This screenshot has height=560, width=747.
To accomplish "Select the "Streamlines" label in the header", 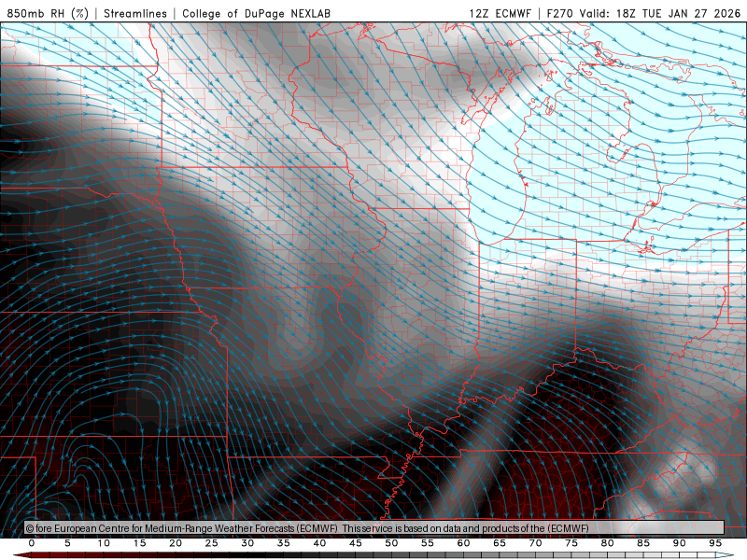I will click(x=135, y=13).
